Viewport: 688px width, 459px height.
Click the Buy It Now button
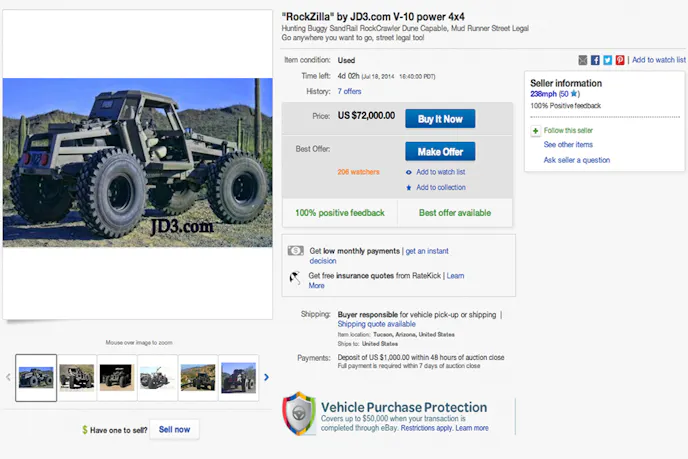pos(440,119)
